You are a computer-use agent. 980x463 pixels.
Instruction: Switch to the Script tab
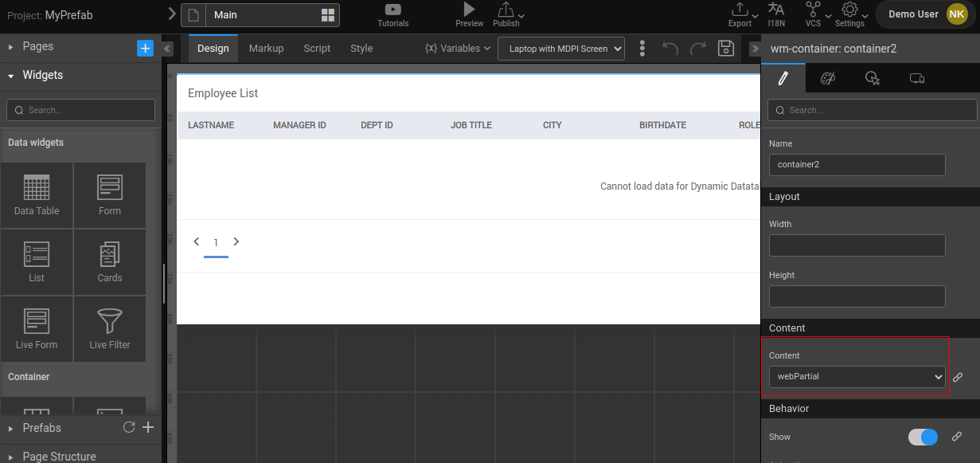pos(316,48)
